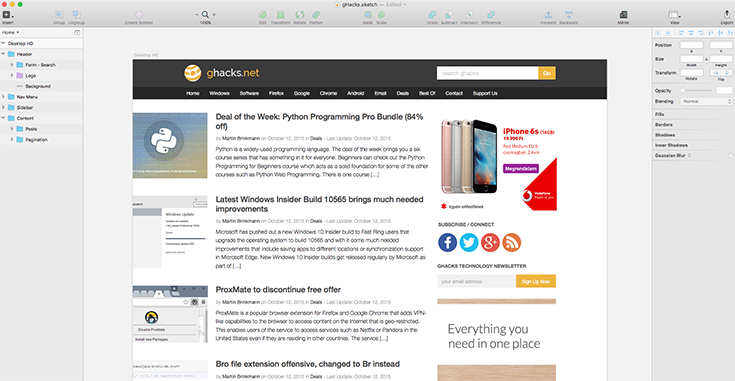This screenshot has height=381, width=735.
Task: Apply Difference boolean operation
Action: (x=490, y=15)
